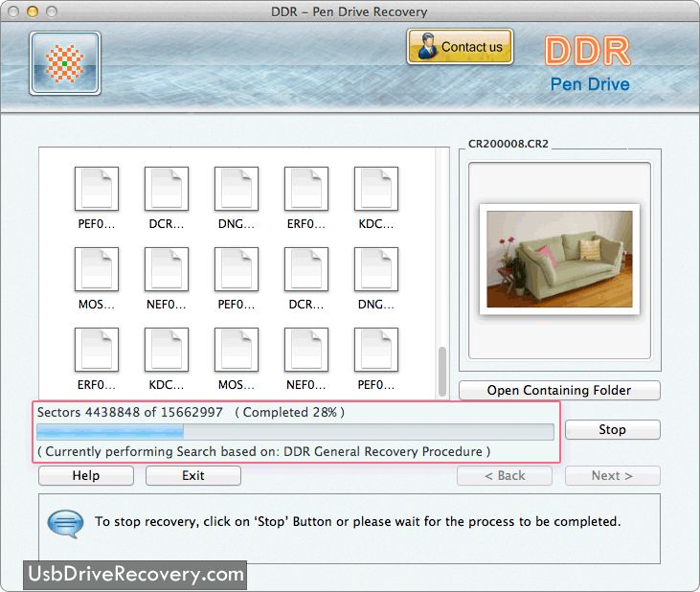This screenshot has height=592, width=700.
Task: Click the DDR app logo icon at top left
Action: [65, 63]
